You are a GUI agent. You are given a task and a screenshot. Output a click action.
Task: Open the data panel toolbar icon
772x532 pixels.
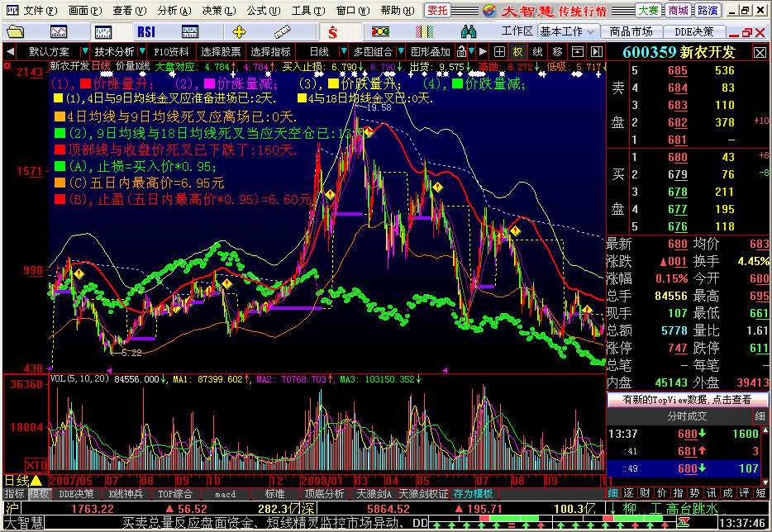[x=189, y=32]
